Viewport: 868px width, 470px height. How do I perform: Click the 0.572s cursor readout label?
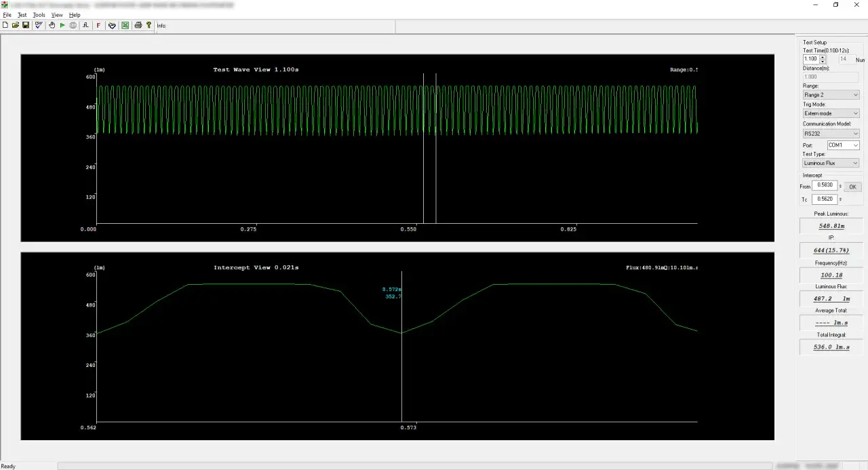(x=393, y=290)
